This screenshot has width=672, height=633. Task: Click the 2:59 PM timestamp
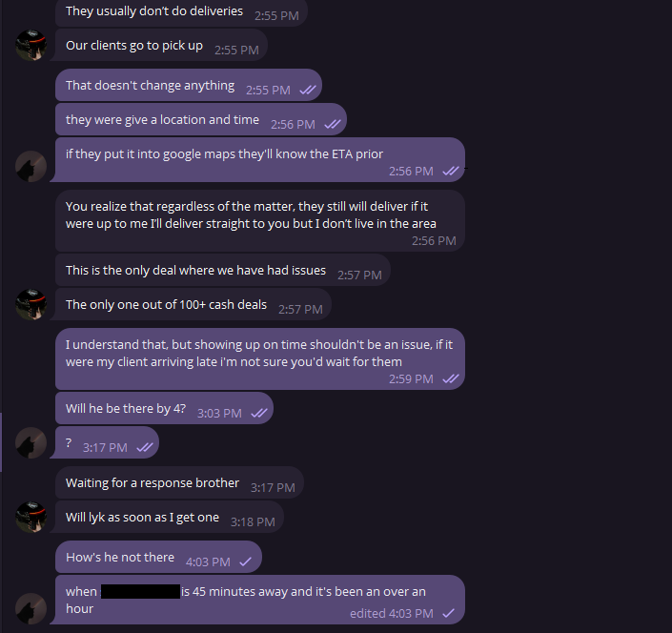pos(411,378)
